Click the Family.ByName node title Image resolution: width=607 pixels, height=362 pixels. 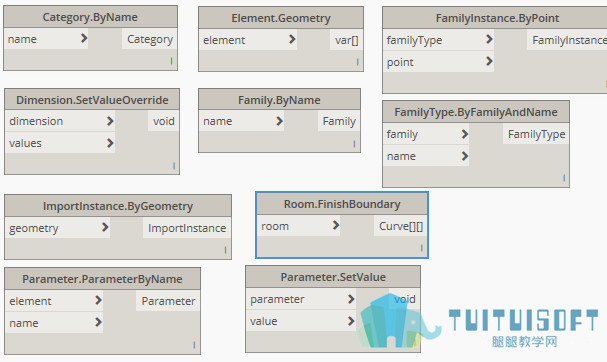pos(279,100)
